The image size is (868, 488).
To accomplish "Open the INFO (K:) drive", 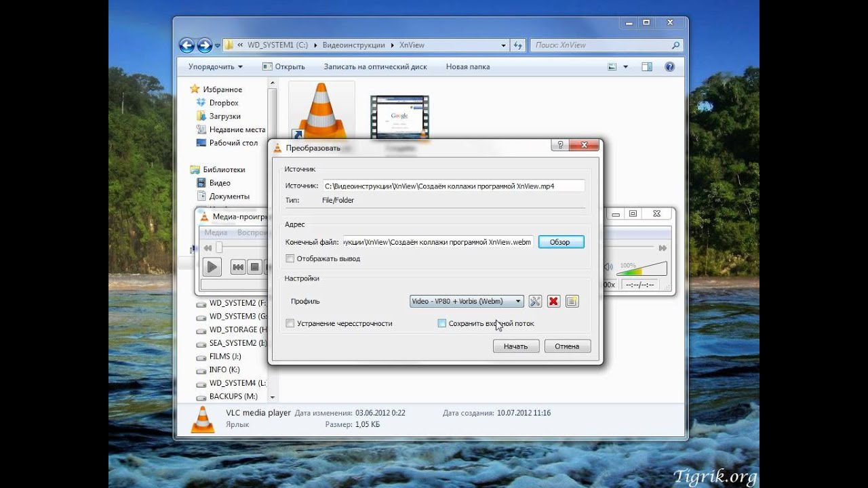I will coord(224,370).
